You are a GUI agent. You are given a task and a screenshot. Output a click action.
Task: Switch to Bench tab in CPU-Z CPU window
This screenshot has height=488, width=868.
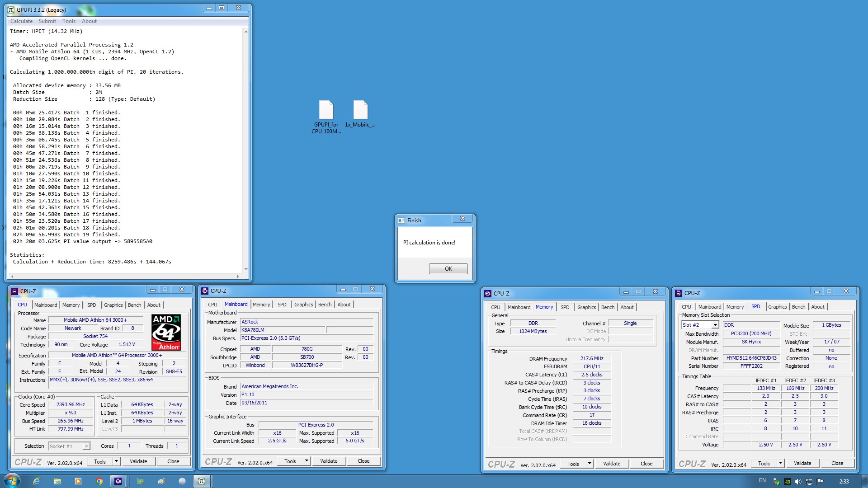(134, 305)
